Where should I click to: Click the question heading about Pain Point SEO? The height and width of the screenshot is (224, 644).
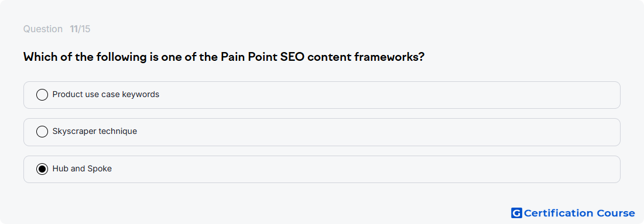click(x=224, y=57)
